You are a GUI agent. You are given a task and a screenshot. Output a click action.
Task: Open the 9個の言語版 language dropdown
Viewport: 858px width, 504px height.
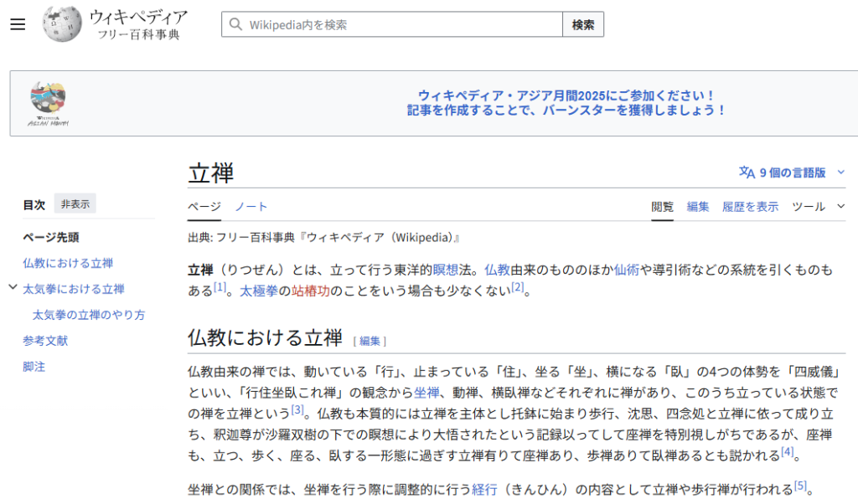tap(792, 172)
